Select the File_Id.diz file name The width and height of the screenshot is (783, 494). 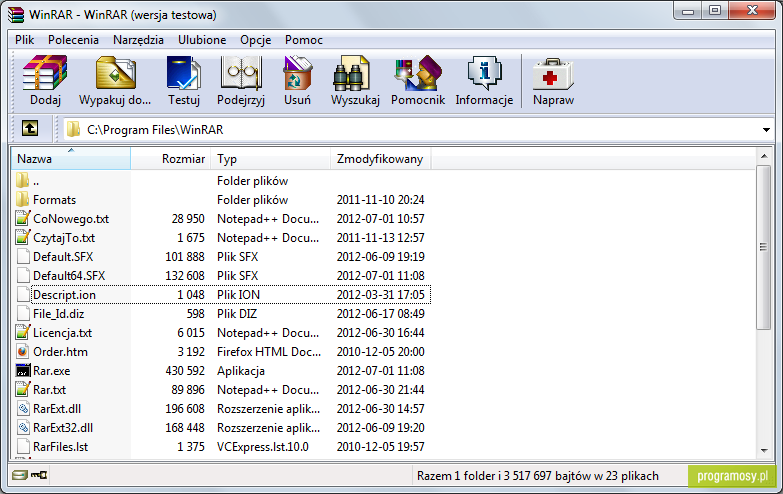58,314
